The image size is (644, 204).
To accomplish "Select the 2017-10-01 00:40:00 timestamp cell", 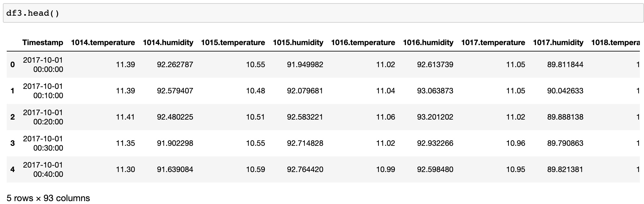I will click(43, 169).
